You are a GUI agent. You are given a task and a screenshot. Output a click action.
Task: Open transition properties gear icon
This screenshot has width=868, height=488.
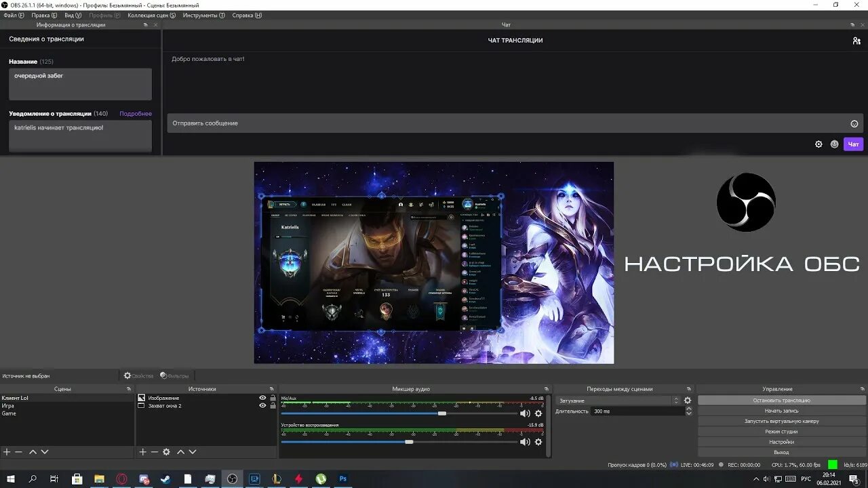(688, 401)
